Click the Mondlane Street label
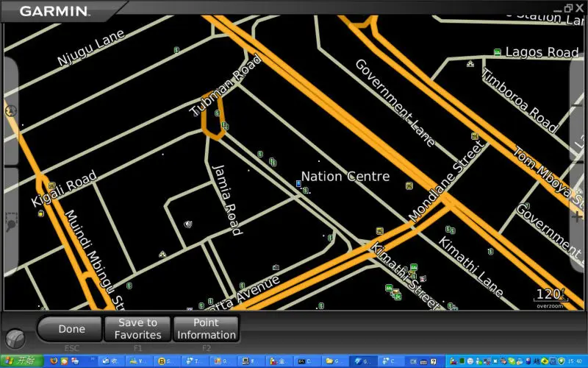 (x=446, y=182)
